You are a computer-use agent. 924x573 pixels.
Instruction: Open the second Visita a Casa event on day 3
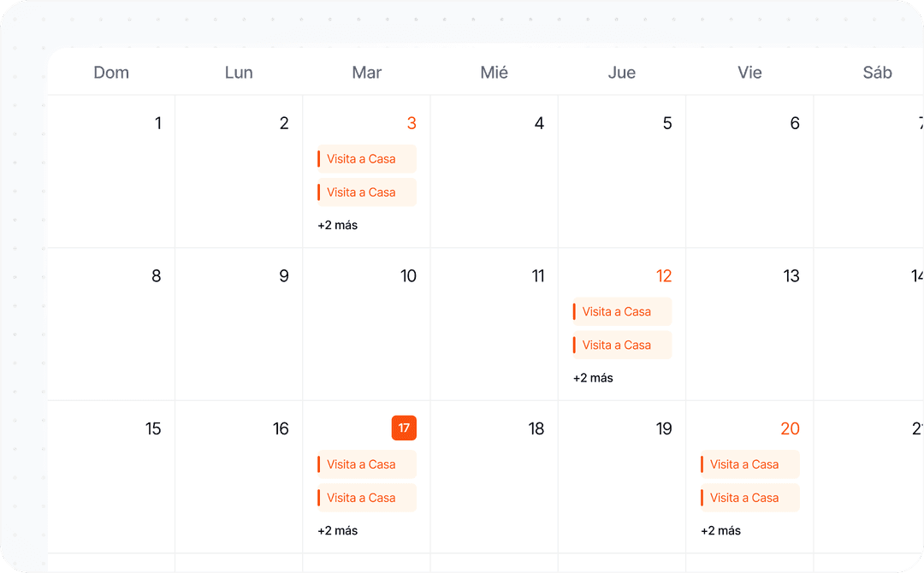[365, 192]
